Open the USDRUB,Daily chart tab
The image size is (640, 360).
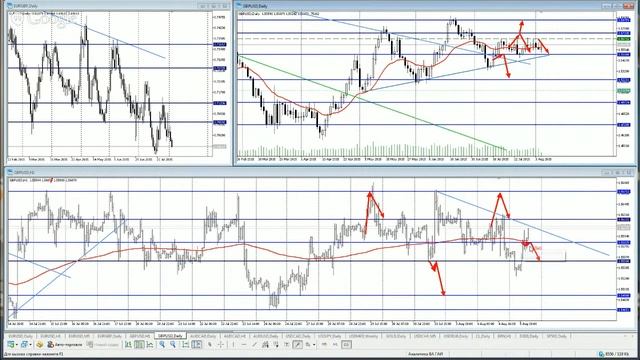pyautogui.click(x=456, y=336)
